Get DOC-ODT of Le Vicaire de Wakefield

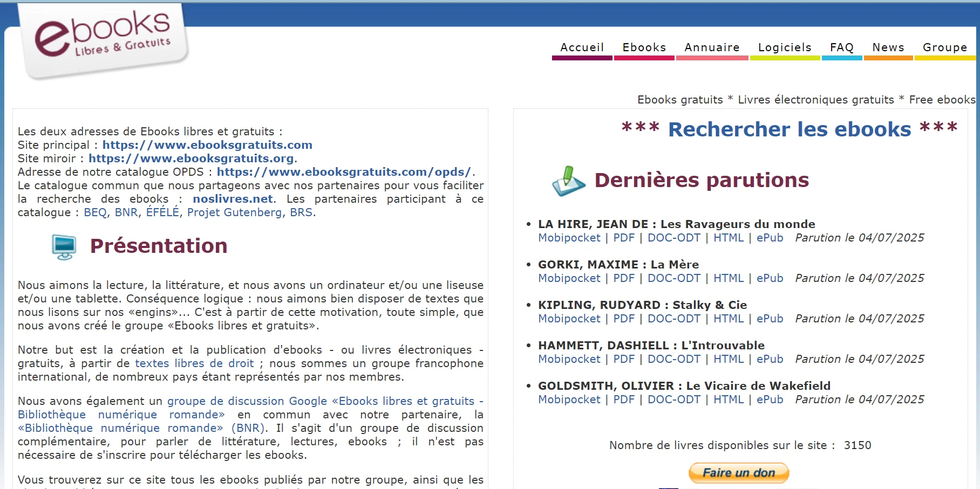tap(674, 400)
